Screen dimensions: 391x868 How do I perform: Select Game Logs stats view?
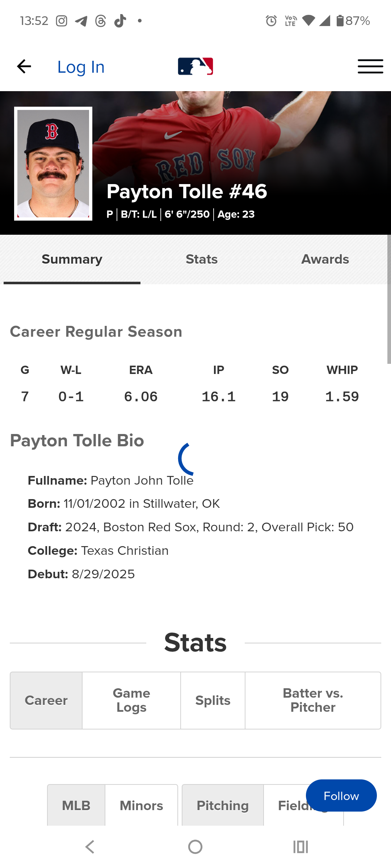click(x=131, y=701)
